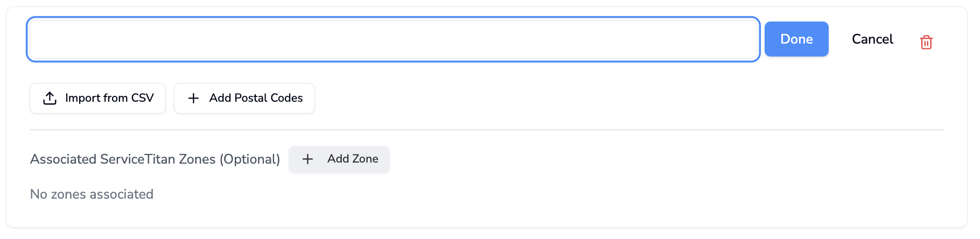Confirm edits with the blue Done button
The width and height of the screenshot is (980, 239).
796,39
